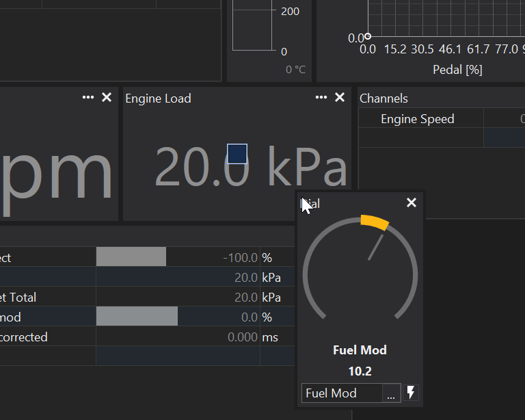This screenshot has height=420, width=525.
Task: Click the Channels panel header
Action: (x=383, y=99)
